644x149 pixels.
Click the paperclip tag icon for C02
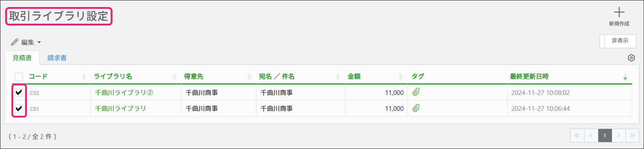tap(416, 92)
